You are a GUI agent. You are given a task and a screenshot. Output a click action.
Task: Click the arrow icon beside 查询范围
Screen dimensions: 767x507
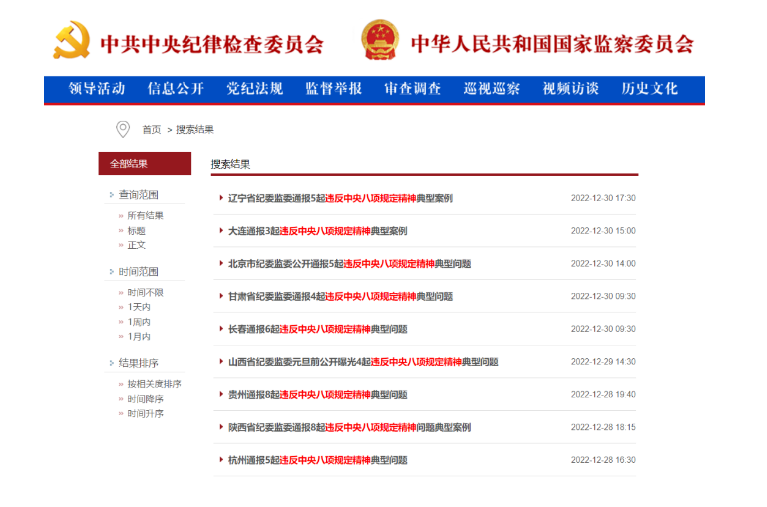coord(112,195)
